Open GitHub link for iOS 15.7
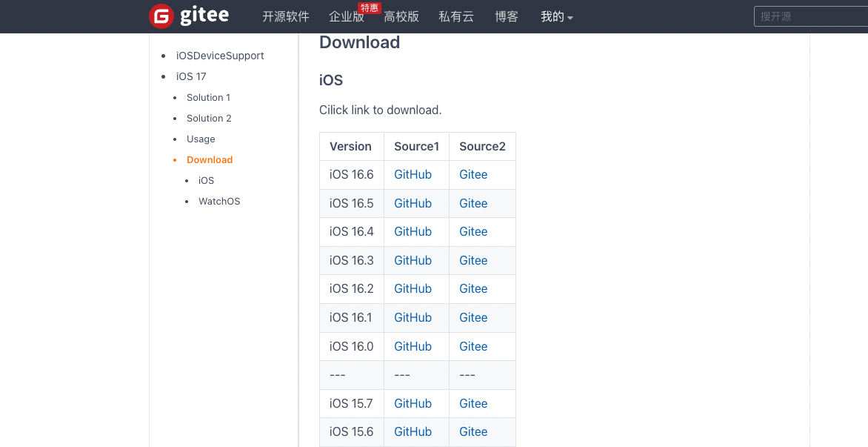This screenshot has width=868, height=447. point(413,403)
